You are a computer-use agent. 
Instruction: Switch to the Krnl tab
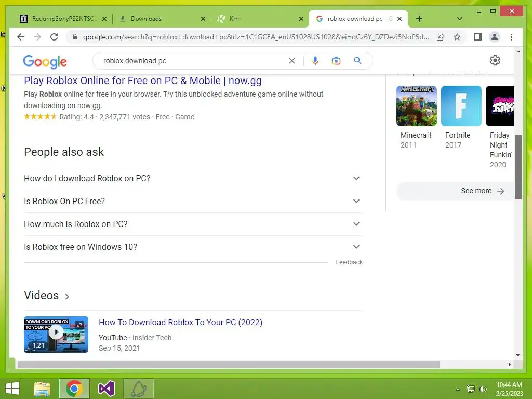259,19
